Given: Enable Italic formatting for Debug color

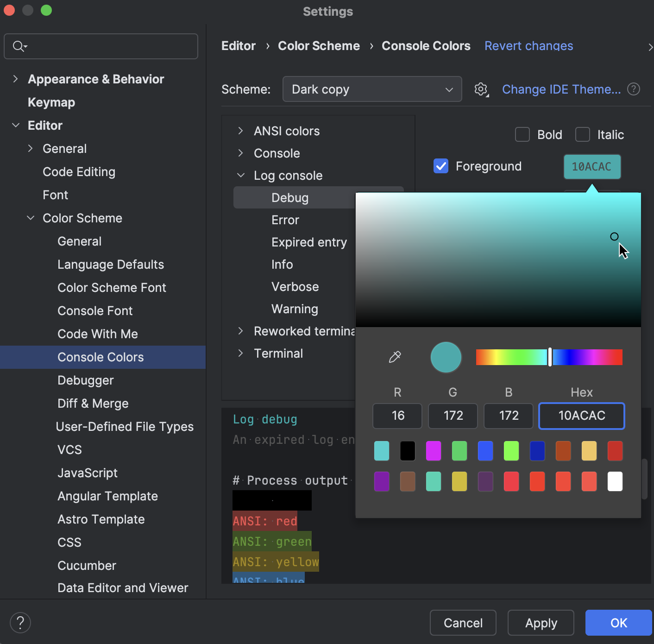Looking at the screenshot, I should (582, 134).
